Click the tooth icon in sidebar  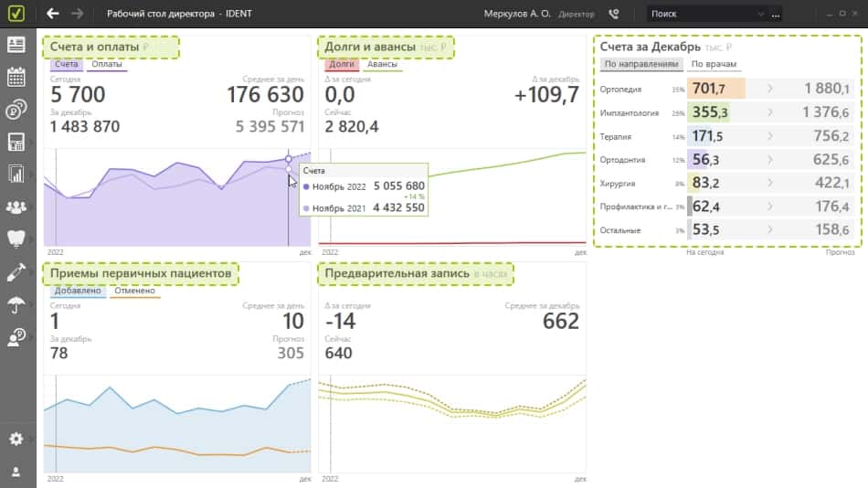pos(16,239)
